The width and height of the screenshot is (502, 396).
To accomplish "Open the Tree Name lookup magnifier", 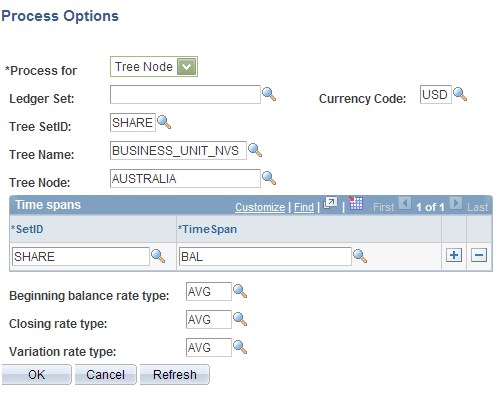I will click(x=255, y=150).
